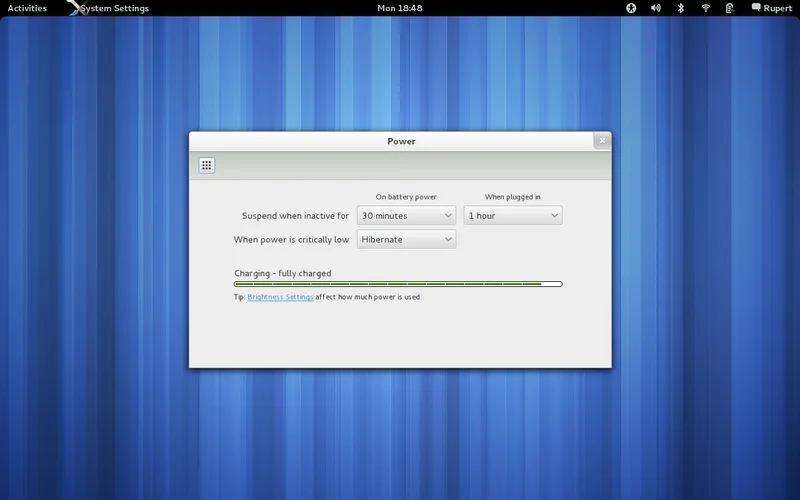Image resolution: width=800 pixels, height=500 pixels.
Task: Click the chat bubble icon beside Rupert
Action: (756, 8)
